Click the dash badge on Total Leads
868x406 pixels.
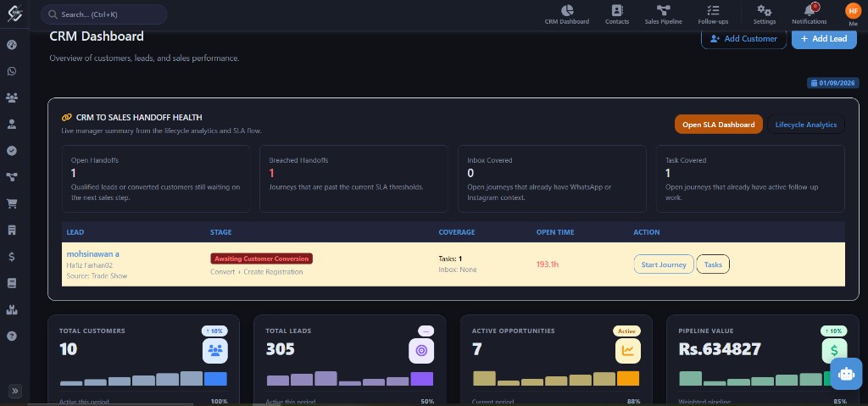[x=426, y=331]
